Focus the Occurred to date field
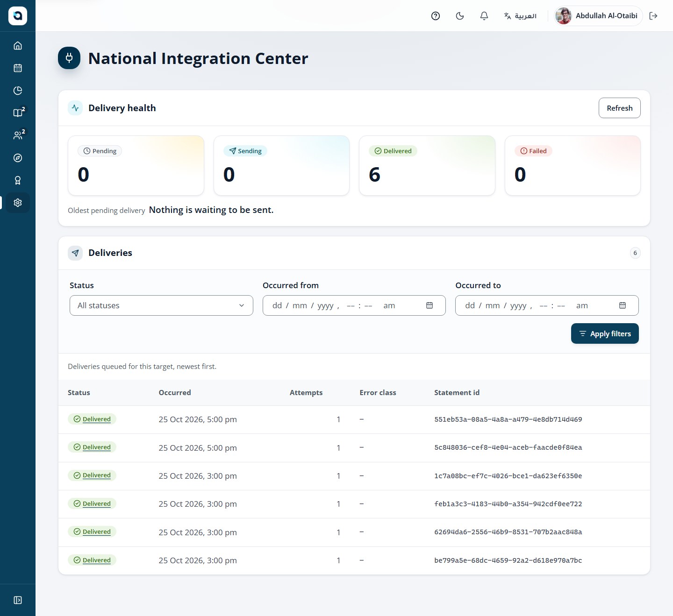673x616 pixels. pyautogui.click(x=547, y=305)
